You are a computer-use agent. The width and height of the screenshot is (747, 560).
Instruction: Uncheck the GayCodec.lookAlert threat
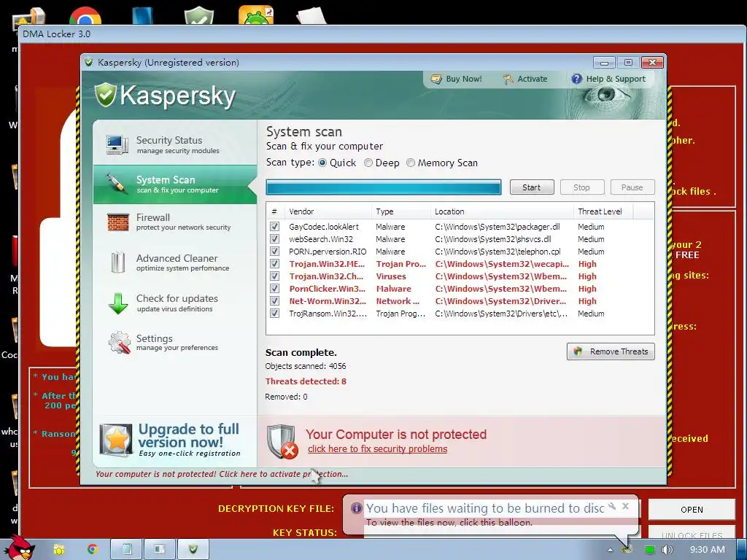pyautogui.click(x=274, y=227)
